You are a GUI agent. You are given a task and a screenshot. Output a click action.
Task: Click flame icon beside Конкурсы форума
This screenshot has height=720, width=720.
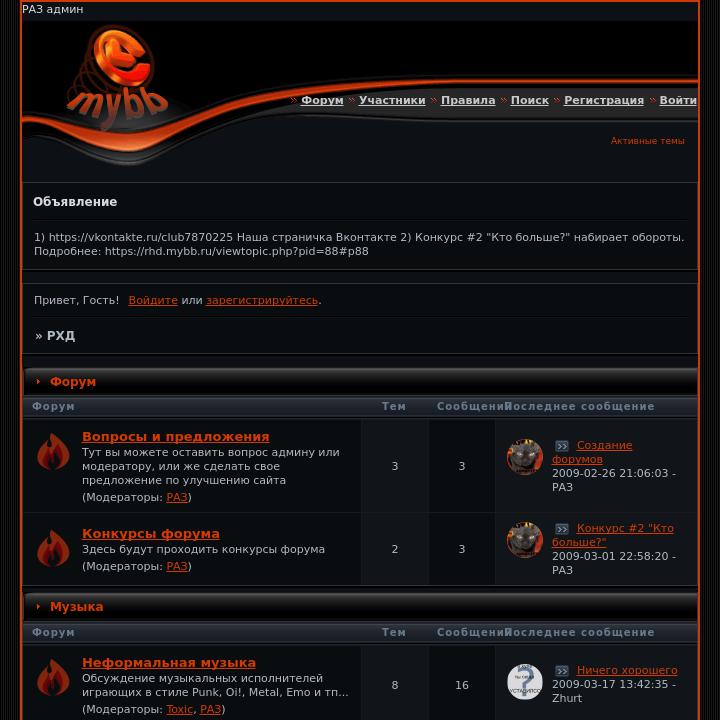(x=53, y=548)
